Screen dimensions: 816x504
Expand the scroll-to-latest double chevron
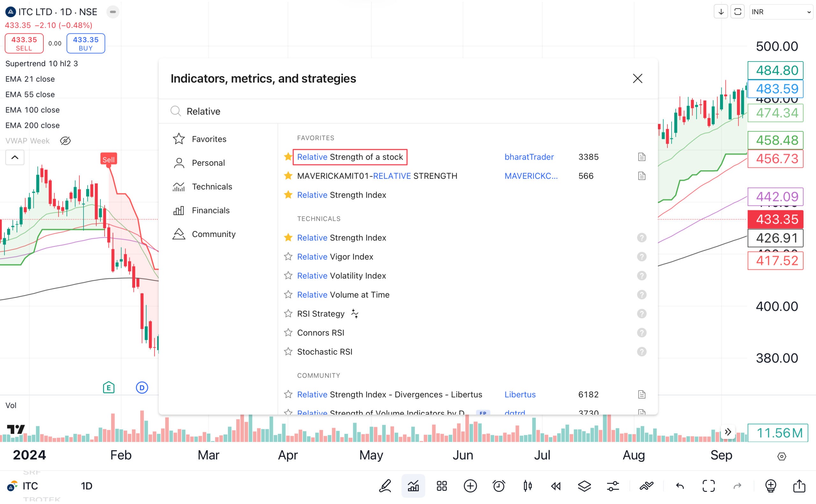[728, 432]
